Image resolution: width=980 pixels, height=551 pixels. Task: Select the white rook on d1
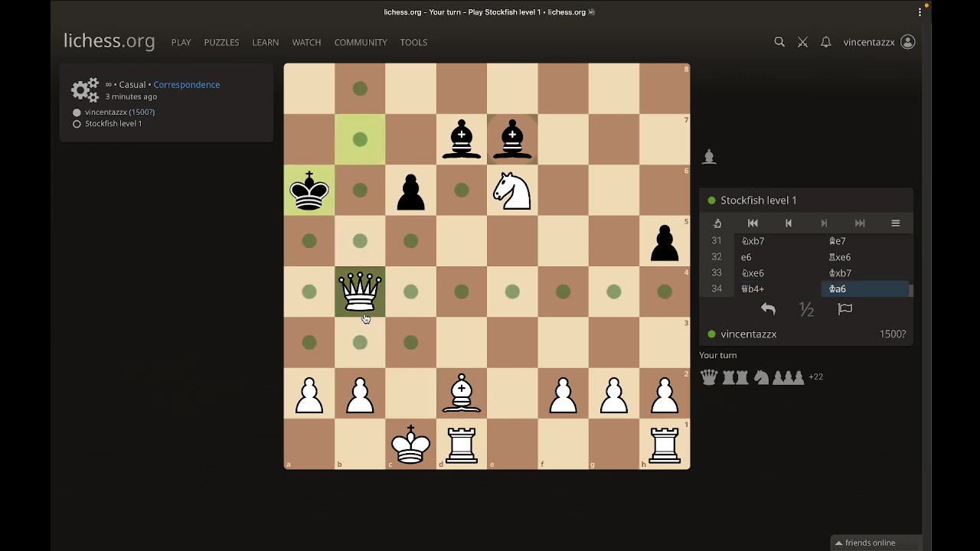462,444
